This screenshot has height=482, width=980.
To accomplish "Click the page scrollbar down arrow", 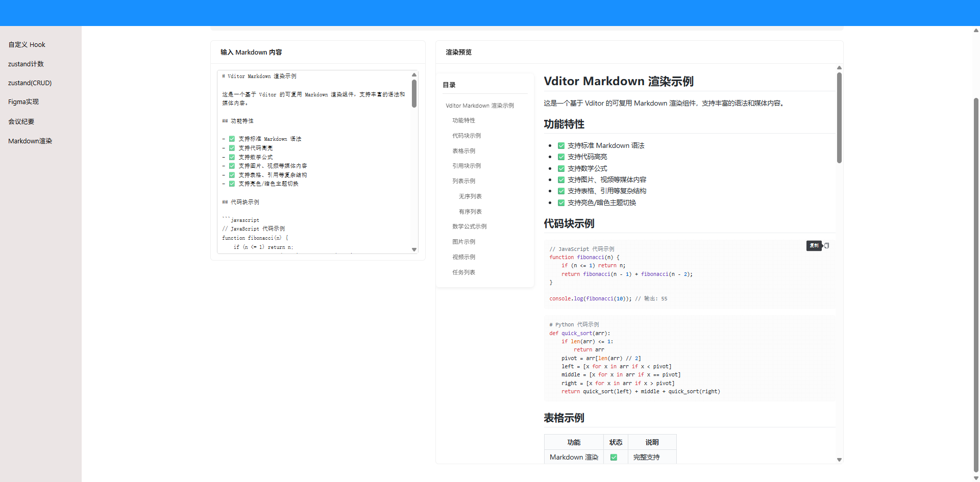I will (x=976, y=478).
